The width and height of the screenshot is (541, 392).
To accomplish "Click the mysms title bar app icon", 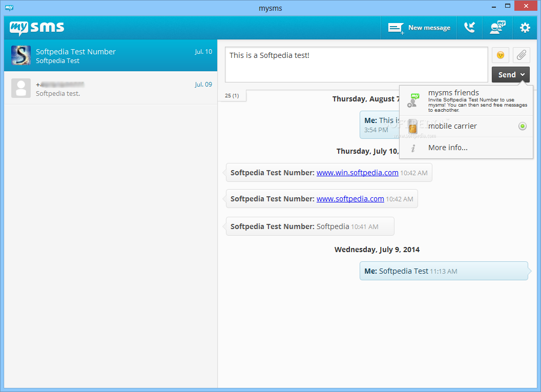I will point(9,8).
